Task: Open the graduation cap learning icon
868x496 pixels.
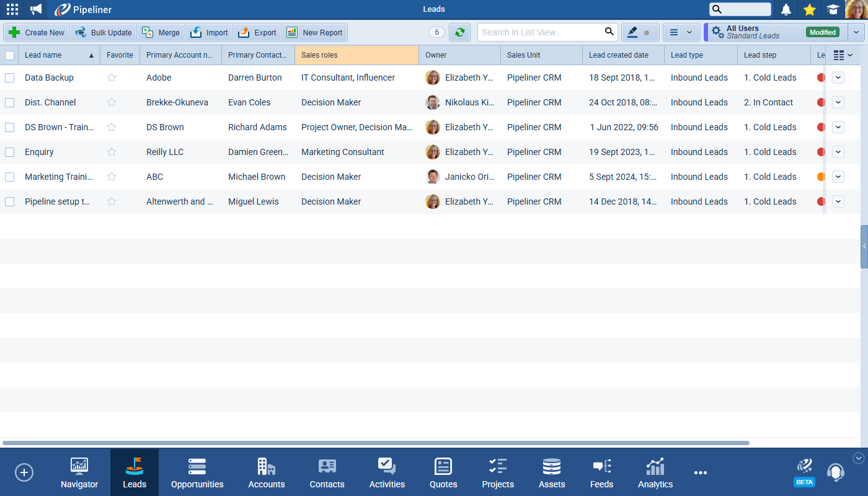Action: click(x=833, y=9)
